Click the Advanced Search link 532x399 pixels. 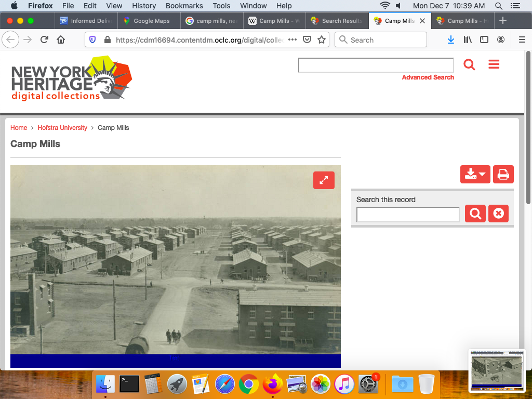[x=428, y=77]
